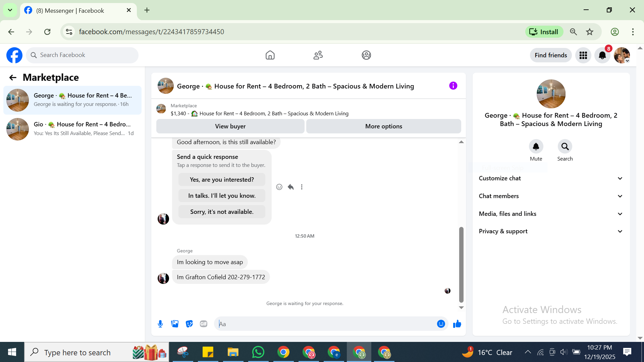Go to the Facebook Home tab
This screenshot has width=644, height=362.
tap(270, 55)
